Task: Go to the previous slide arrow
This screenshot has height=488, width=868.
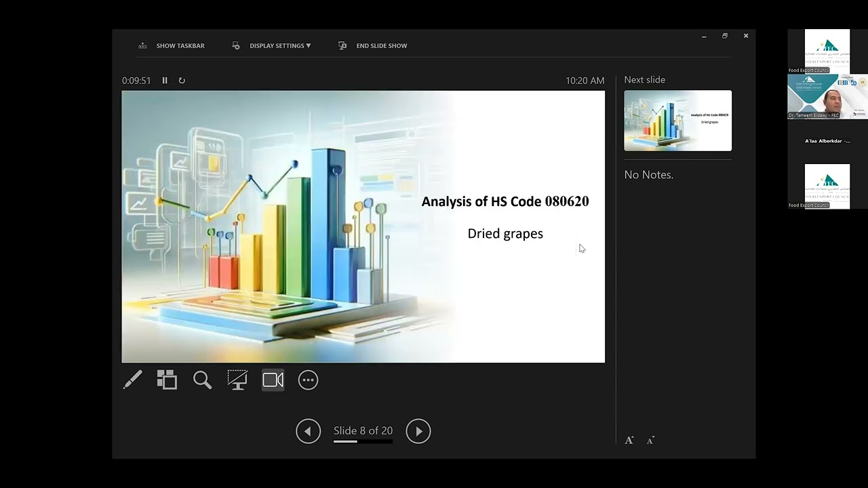Action: pyautogui.click(x=308, y=431)
